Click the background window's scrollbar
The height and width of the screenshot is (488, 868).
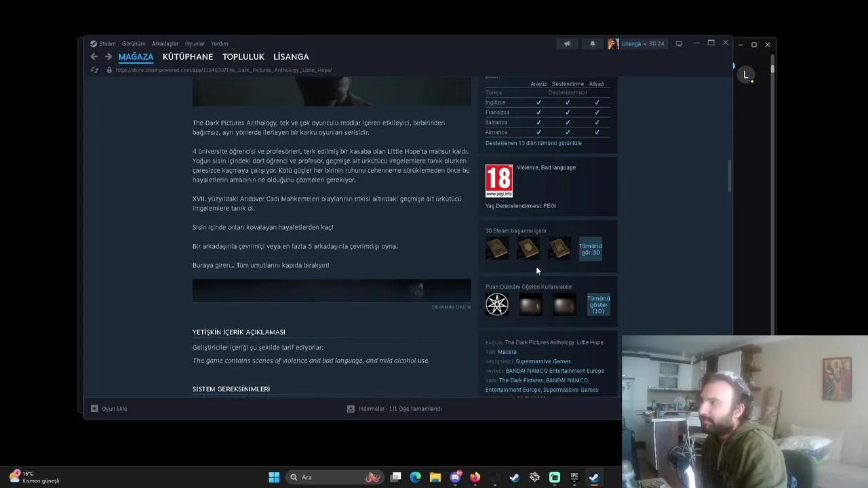click(772, 69)
